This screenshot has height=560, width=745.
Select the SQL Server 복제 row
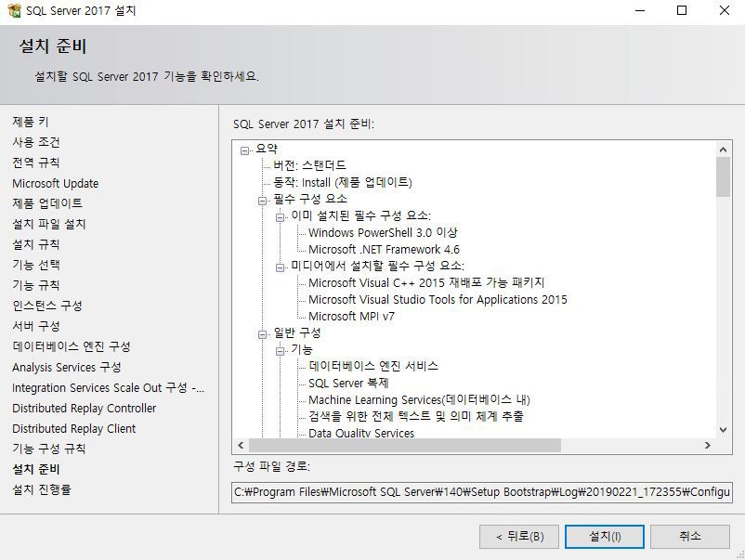(348, 383)
